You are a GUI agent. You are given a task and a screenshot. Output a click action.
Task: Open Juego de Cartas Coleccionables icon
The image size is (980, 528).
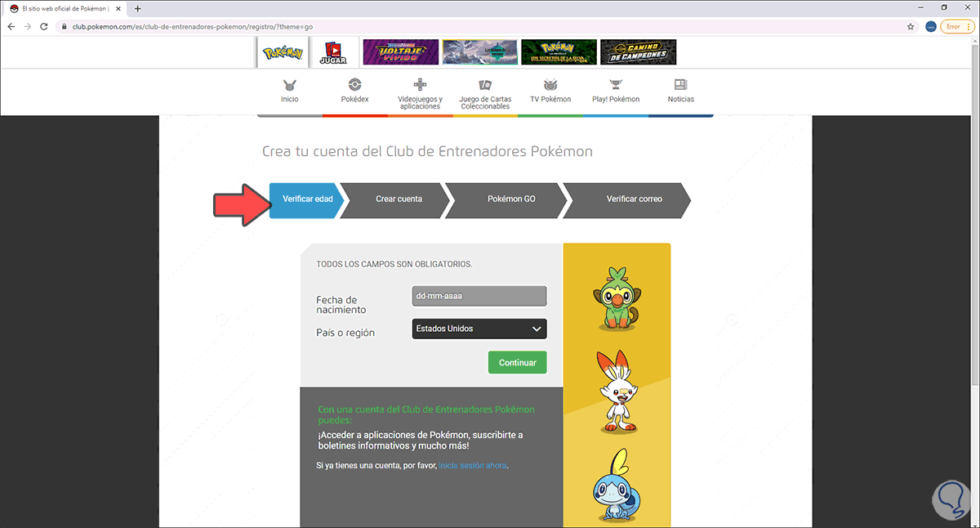485,84
